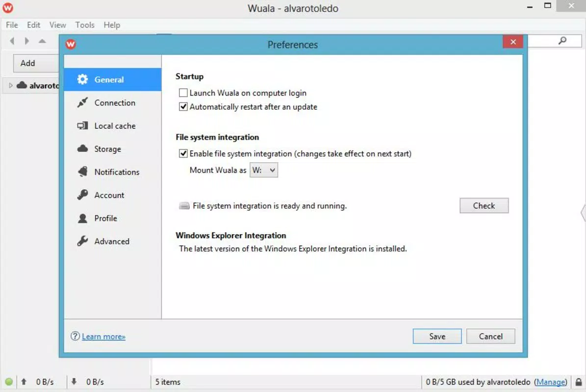
Task: Open the Edit menu
Action: click(x=33, y=25)
